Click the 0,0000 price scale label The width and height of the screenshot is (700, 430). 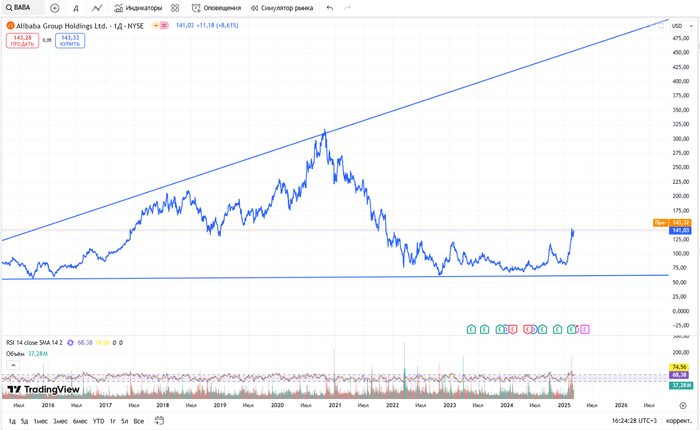681,311
